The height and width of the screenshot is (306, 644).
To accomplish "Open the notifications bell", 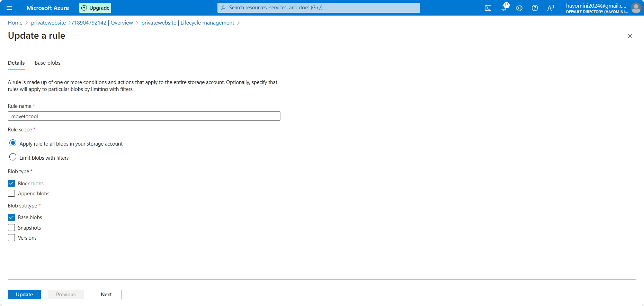I will [x=504, y=8].
